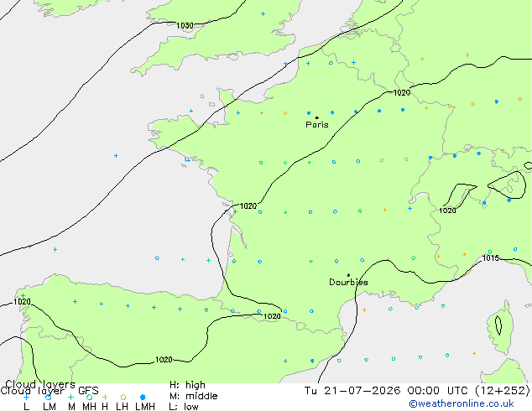Click the green circle legend symbol for MH
The height and width of the screenshot is (411, 532).
click(89, 397)
